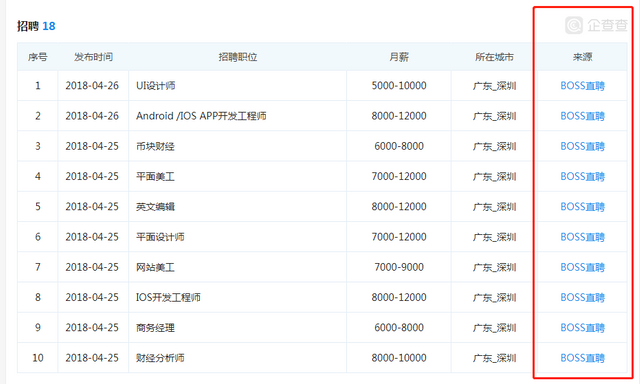Click serial number 10 cell
This screenshot has width=640, height=384.
point(38,358)
